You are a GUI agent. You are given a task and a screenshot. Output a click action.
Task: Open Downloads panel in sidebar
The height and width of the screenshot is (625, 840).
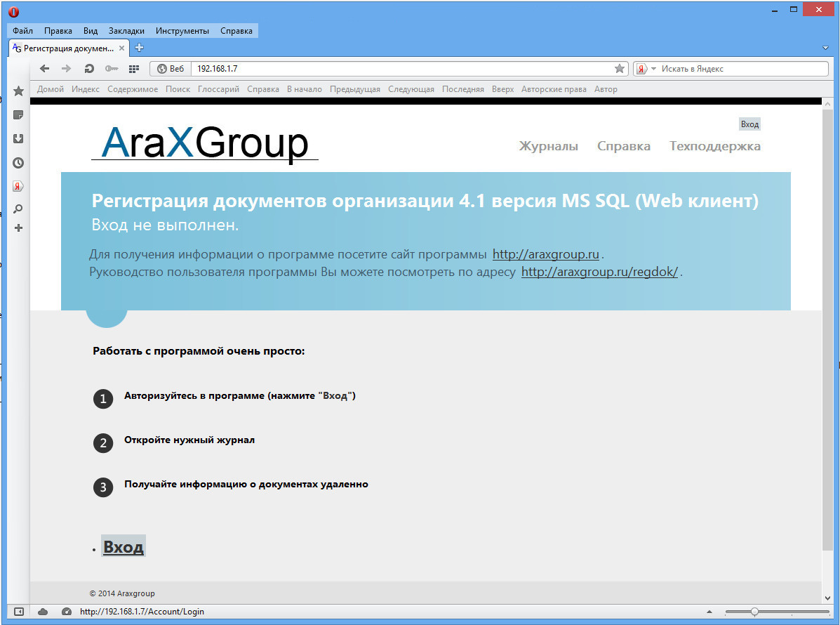tap(18, 139)
